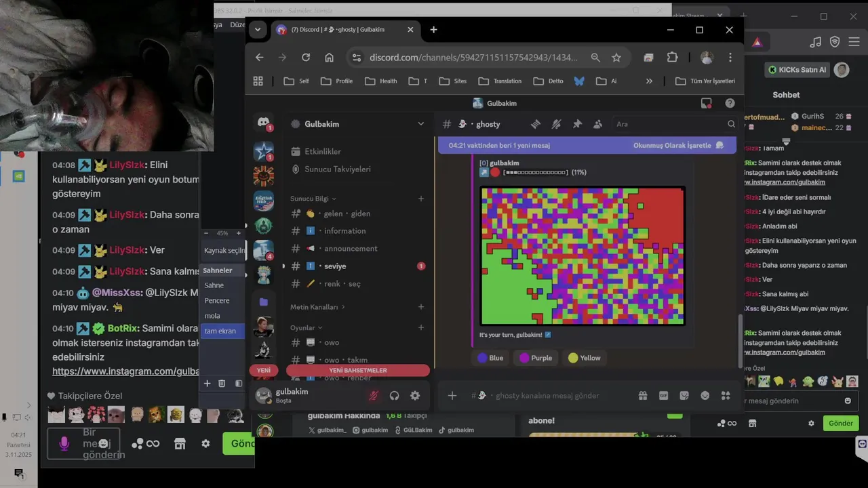Delete scene trash icon in OBS
Image resolution: width=868 pixels, height=488 pixels.
(x=222, y=384)
